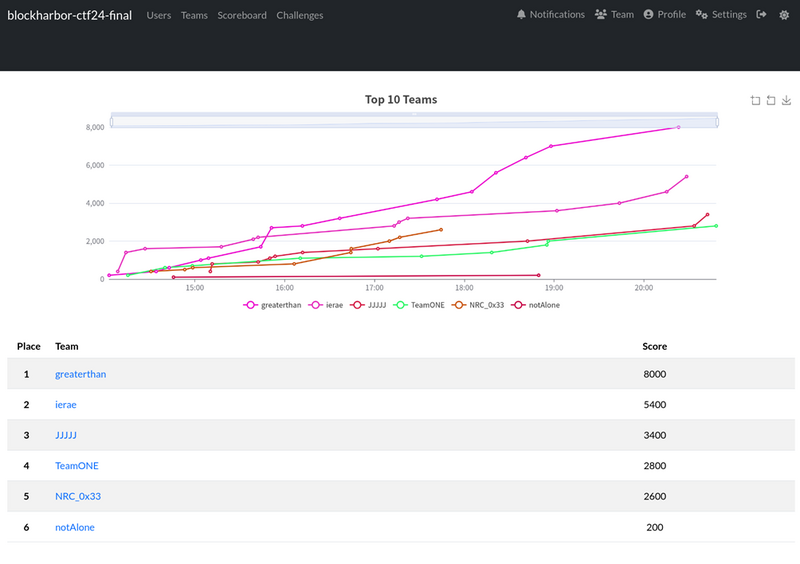Open NRC_0x33 team page link
This screenshot has width=800, height=564.
[x=78, y=496]
